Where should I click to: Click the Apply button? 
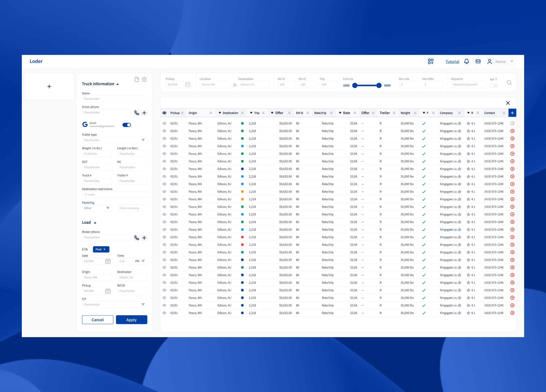[131, 320]
